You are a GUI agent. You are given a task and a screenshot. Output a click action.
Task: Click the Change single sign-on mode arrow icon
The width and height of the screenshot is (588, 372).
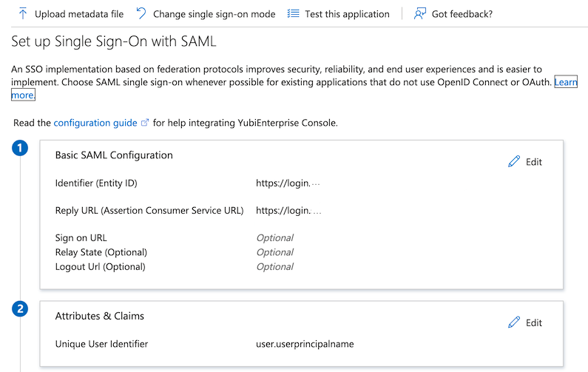coord(141,14)
